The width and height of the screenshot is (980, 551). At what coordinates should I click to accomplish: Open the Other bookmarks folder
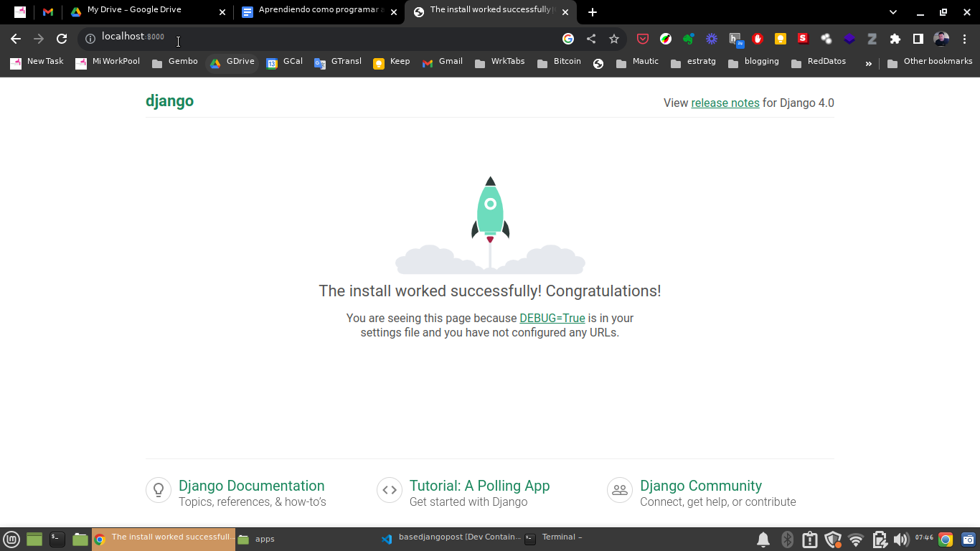[930, 62]
